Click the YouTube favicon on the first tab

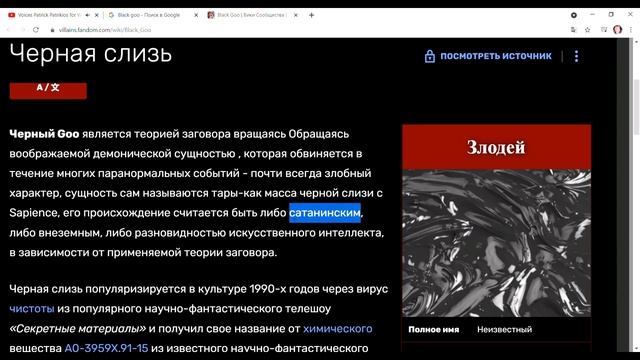11,15
